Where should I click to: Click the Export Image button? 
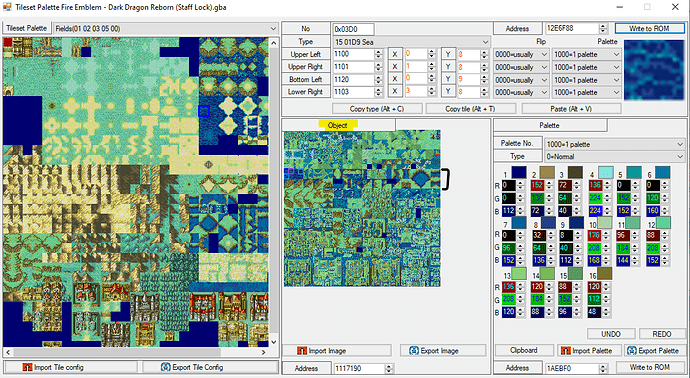pos(443,351)
